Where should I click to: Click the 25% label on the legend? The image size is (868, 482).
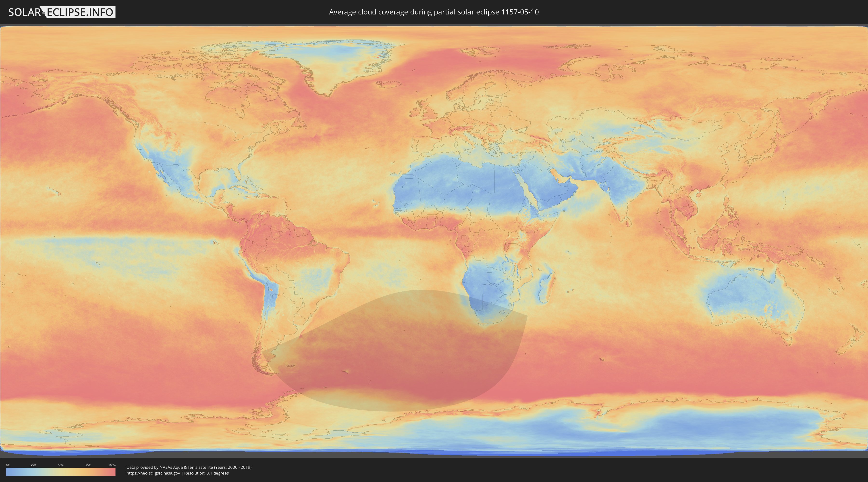pyautogui.click(x=33, y=465)
